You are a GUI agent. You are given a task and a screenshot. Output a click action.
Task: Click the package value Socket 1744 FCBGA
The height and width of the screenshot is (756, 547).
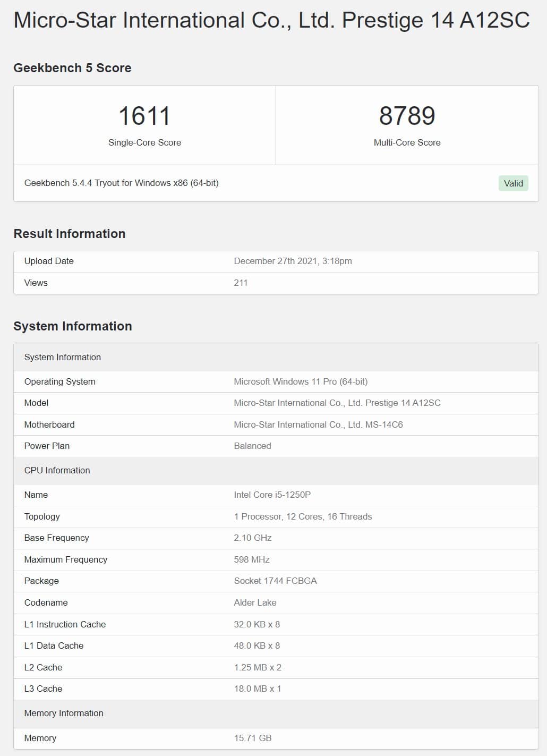pyautogui.click(x=275, y=581)
